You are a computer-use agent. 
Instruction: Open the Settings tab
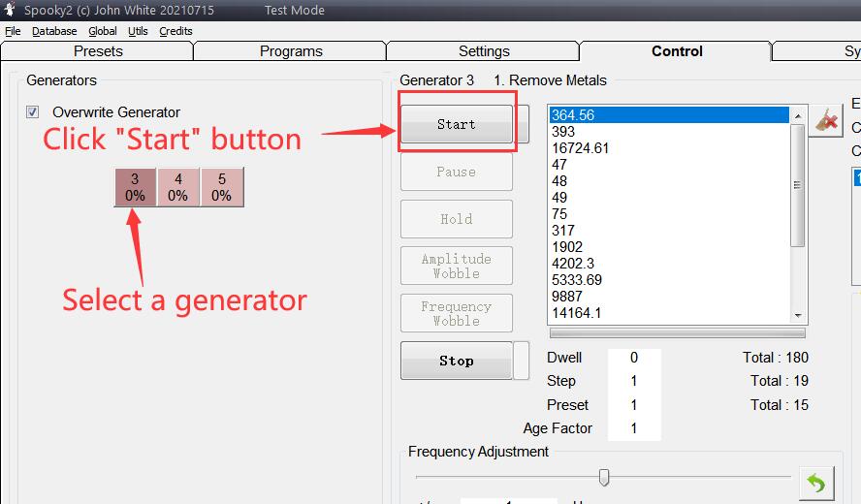483,51
